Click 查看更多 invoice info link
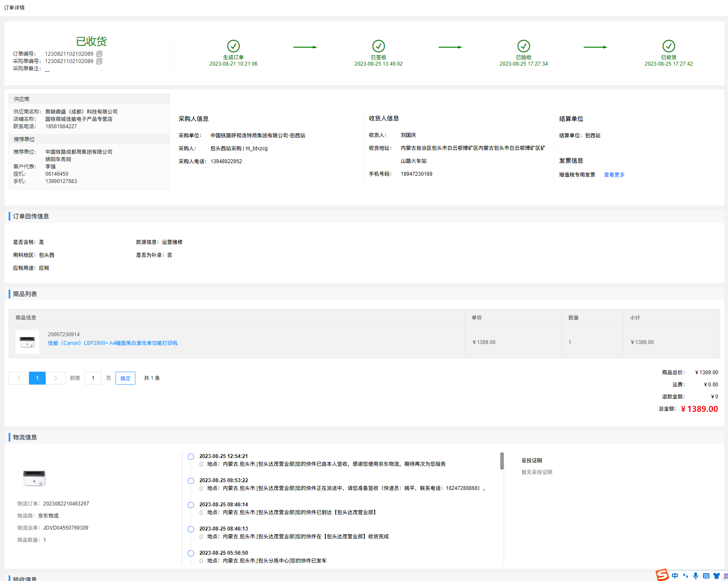Viewport: 728px width, 581px height. tap(614, 175)
